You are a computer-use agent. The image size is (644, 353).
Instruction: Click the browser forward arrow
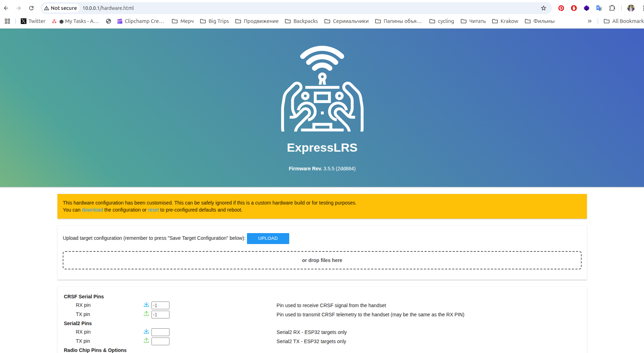pos(19,8)
